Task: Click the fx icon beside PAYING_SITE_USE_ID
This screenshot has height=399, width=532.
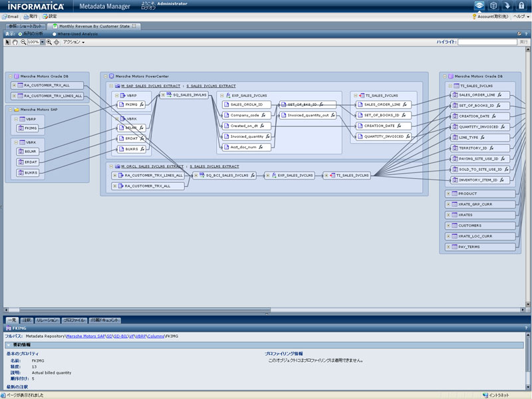Action: tap(503, 158)
